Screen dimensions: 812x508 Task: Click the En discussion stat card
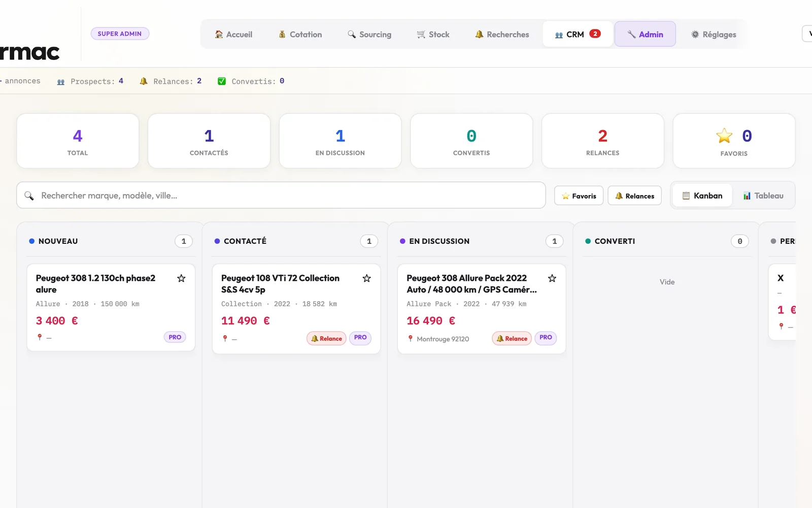coord(340,141)
